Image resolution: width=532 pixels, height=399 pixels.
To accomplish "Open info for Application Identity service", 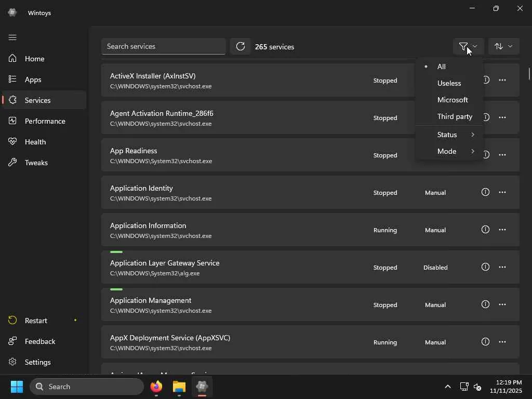I will [485, 192].
